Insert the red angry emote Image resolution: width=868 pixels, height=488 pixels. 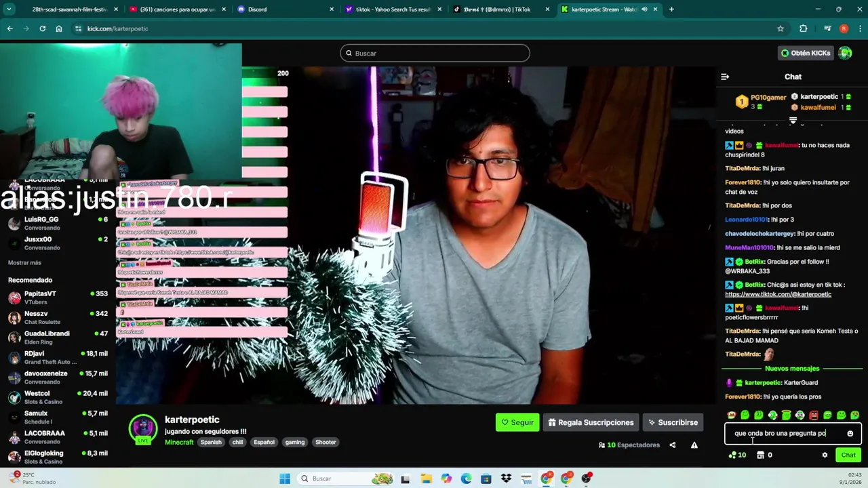[814, 415]
